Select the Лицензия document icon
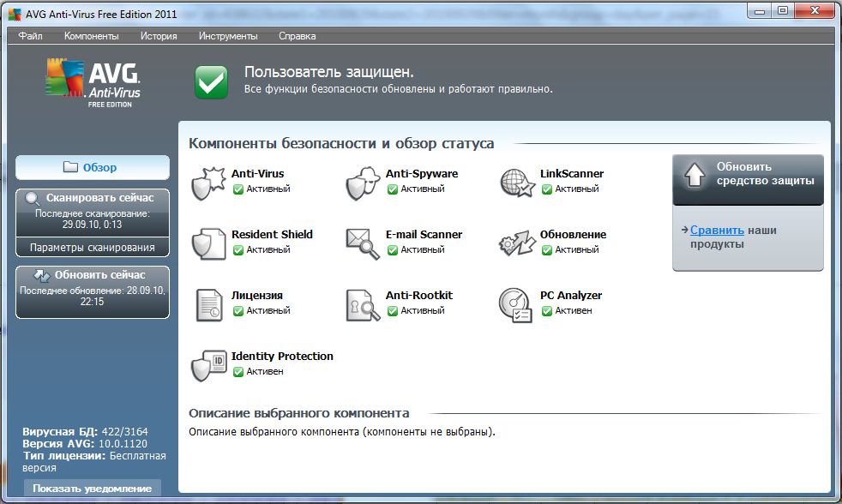Screen dimensions: 842x504 [x=207, y=304]
